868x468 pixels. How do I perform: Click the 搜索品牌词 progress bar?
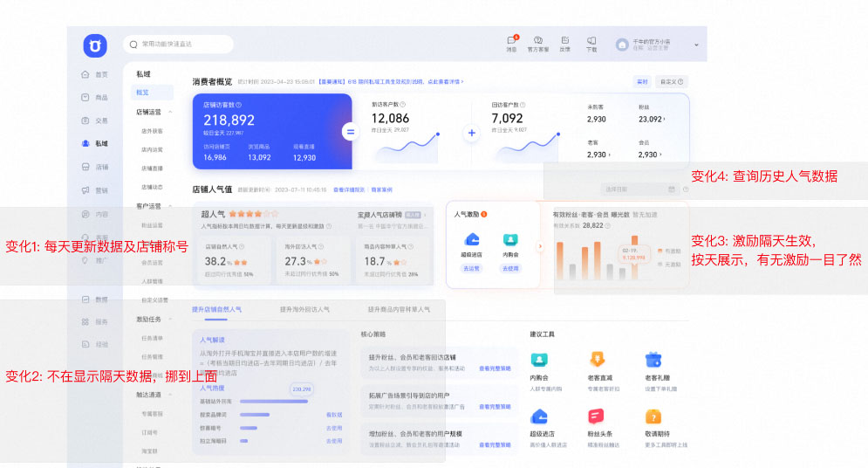[x=255, y=414]
